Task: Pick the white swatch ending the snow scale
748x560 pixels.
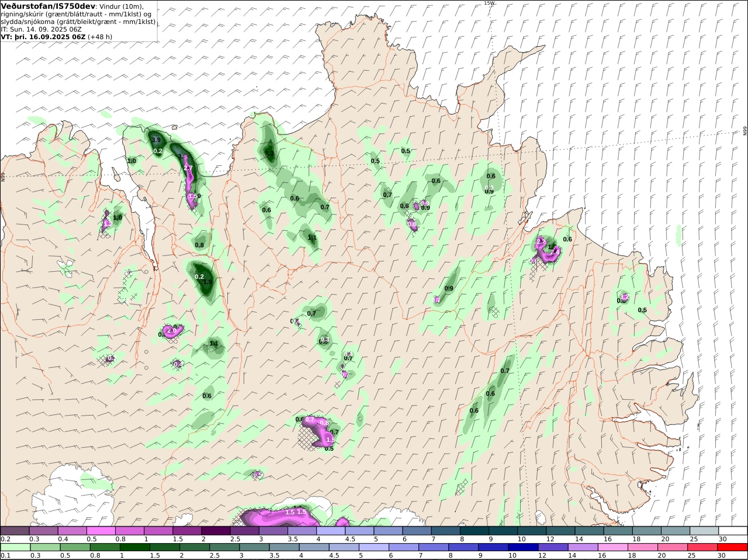Action: coord(733,531)
